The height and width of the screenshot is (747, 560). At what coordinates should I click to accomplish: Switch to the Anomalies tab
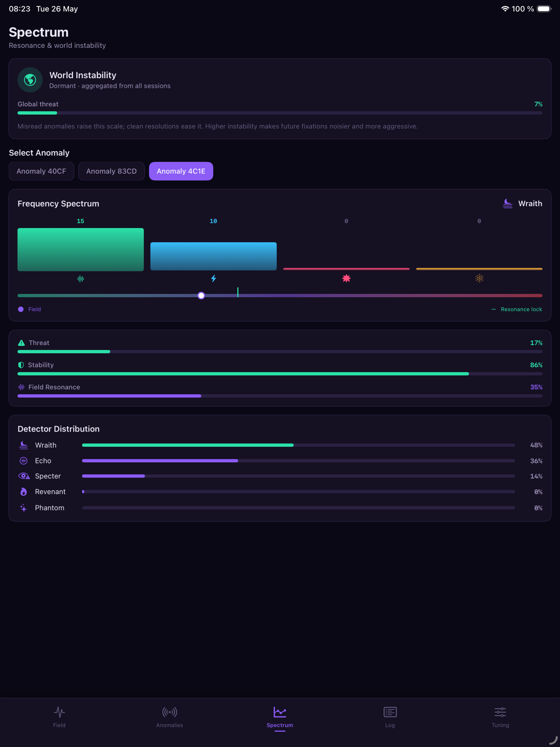[x=170, y=717]
